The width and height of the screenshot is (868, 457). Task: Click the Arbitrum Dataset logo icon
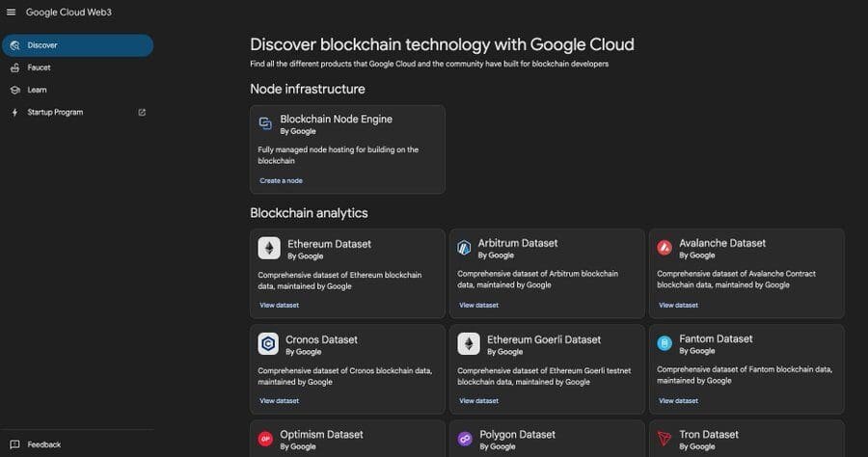point(464,248)
